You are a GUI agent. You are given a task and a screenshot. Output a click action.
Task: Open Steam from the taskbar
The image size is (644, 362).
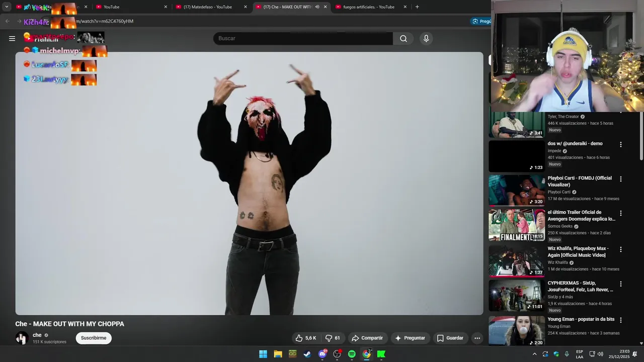(x=307, y=354)
